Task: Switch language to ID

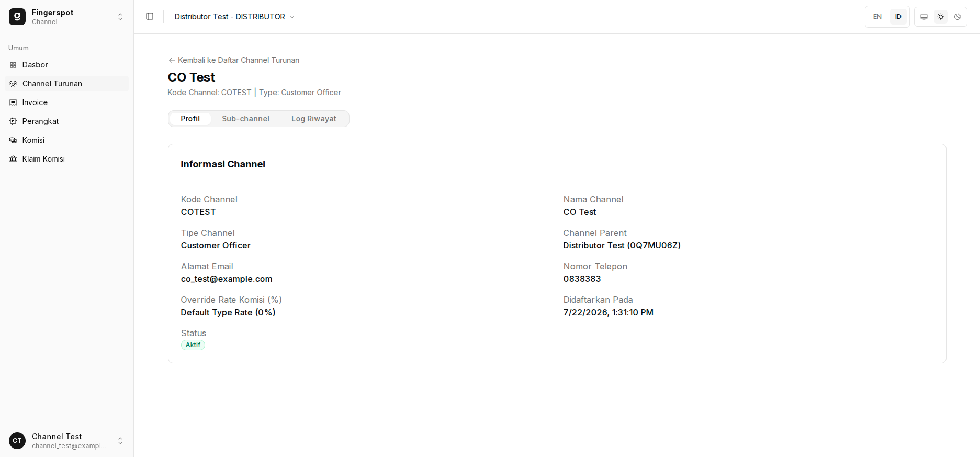Action: tap(898, 17)
